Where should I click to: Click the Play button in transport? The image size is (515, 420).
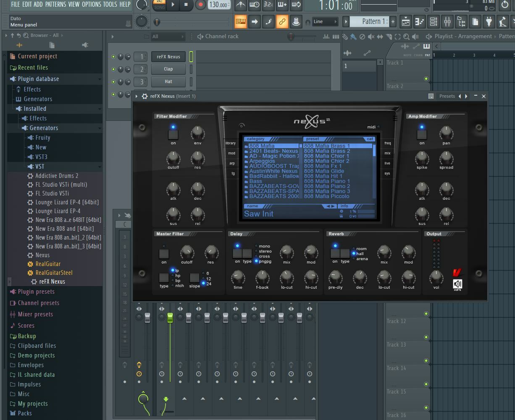[173, 5]
